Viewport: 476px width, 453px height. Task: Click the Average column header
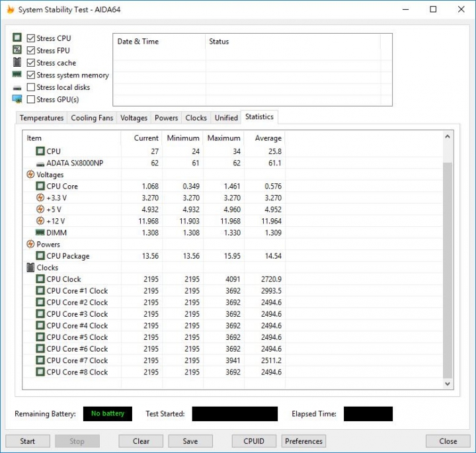point(264,138)
